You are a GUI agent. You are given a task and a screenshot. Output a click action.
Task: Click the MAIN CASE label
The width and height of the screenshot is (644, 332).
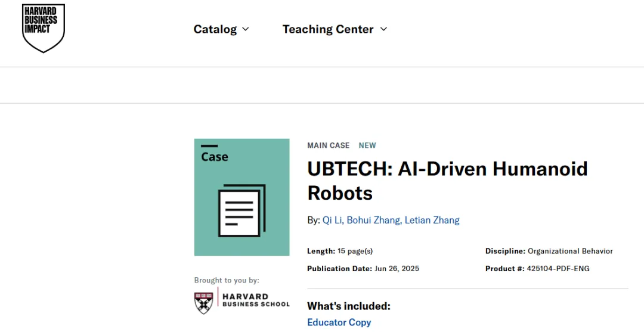point(328,145)
